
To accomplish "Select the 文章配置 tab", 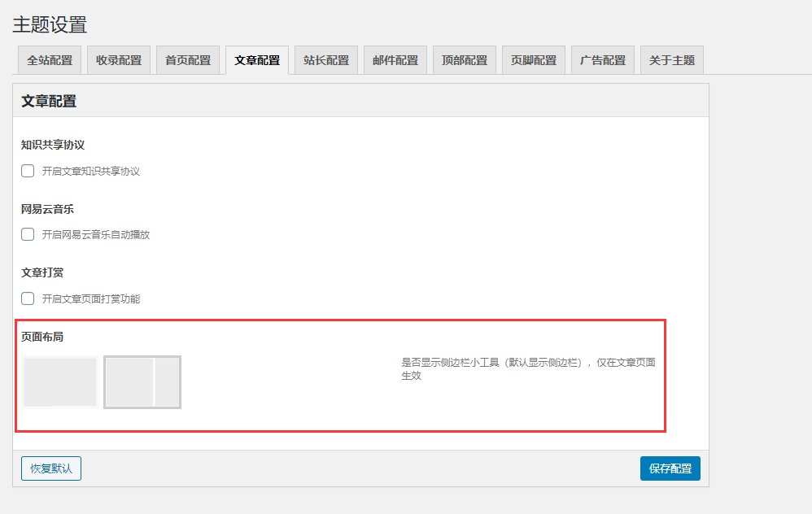I will [256, 59].
